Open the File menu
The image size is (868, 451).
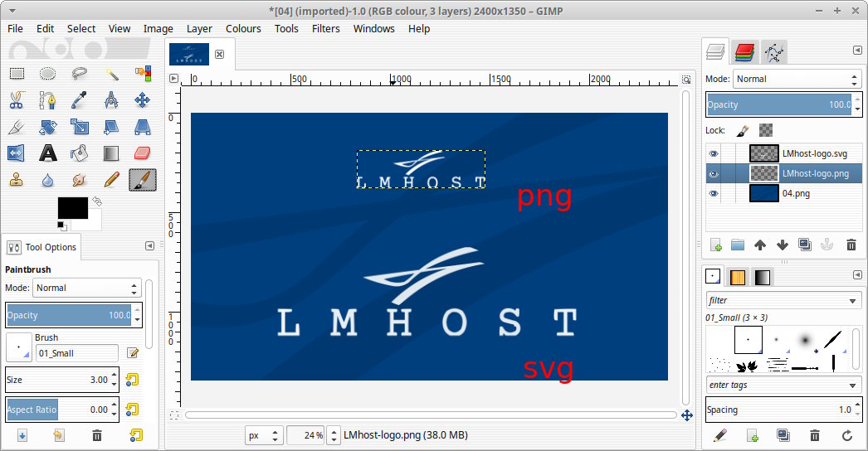(15, 29)
